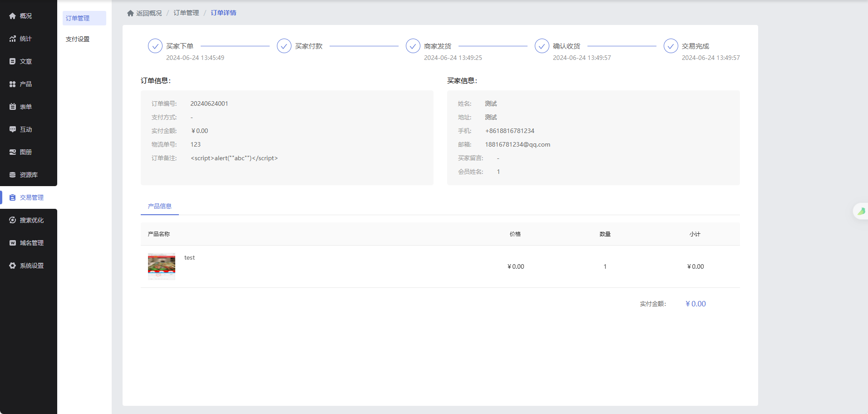Click the product name test

(x=189, y=257)
